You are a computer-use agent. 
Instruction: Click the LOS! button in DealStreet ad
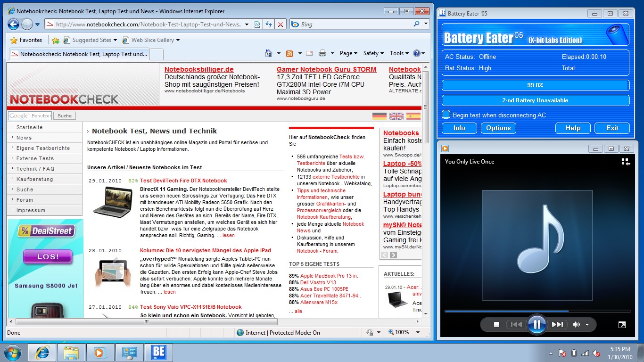[47, 257]
